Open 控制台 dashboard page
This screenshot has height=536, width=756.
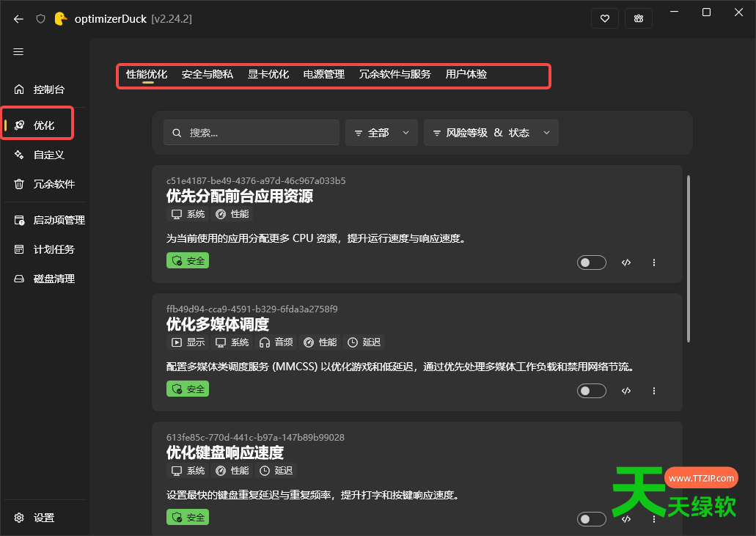(44, 89)
